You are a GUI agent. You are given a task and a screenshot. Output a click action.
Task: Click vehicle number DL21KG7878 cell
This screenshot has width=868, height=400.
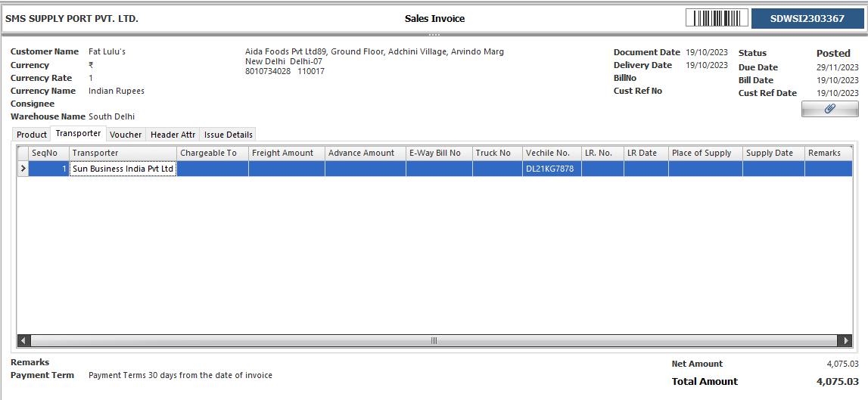click(x=552, y=169)
